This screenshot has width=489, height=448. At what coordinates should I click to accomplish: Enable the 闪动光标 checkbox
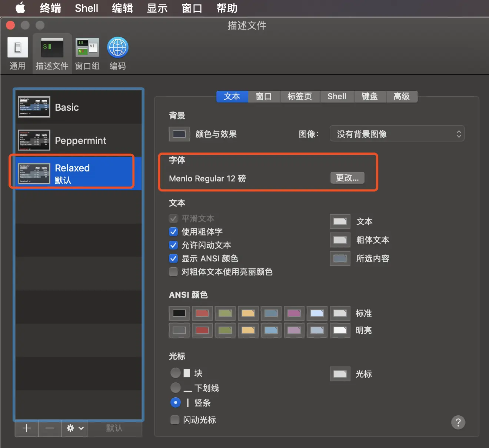[x=174, y=420]
